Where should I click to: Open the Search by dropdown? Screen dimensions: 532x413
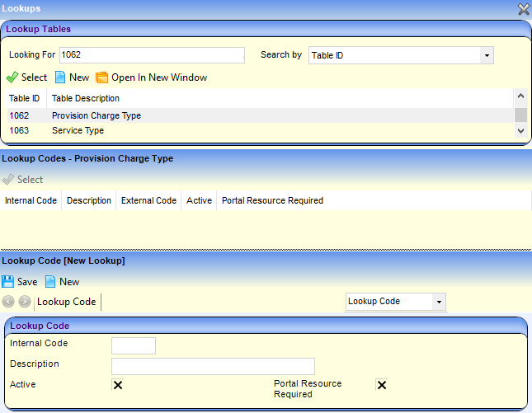pos(487,55)
